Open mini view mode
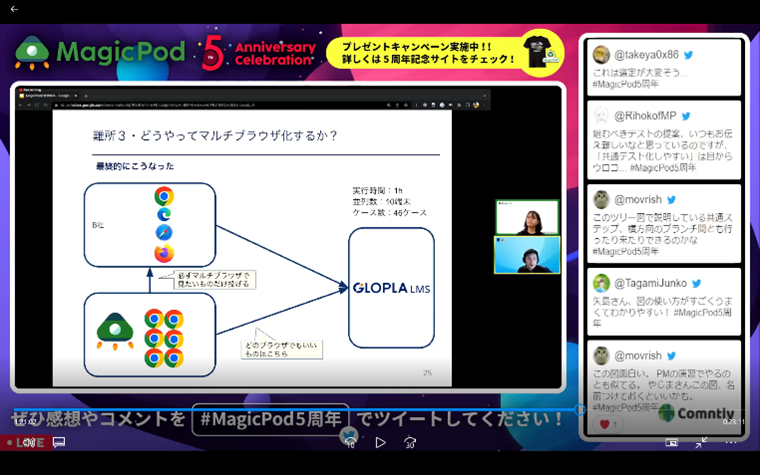760x475 pixels. [671, 442]
